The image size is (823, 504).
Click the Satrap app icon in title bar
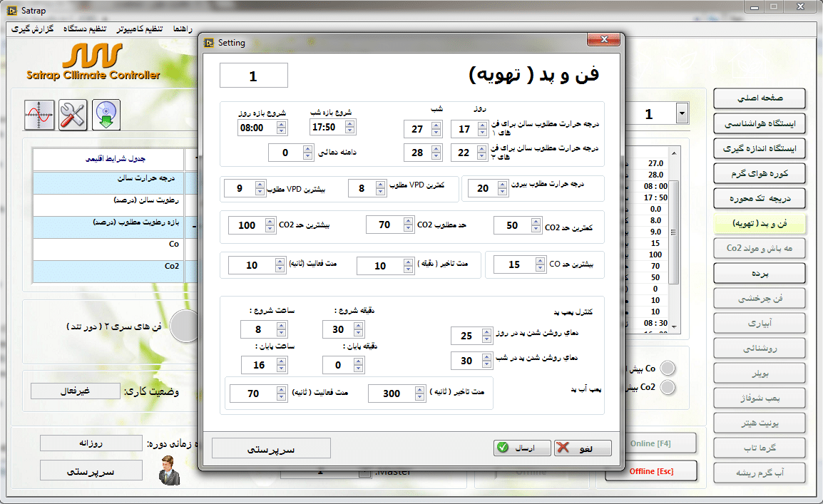coord(11,11)
